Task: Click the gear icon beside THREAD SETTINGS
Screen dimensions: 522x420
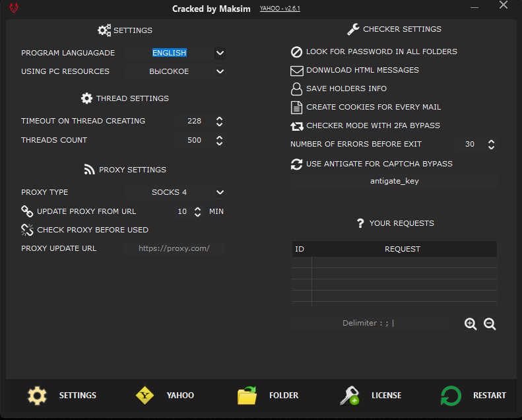Action: pyautogui.click(x=86, y=98)
